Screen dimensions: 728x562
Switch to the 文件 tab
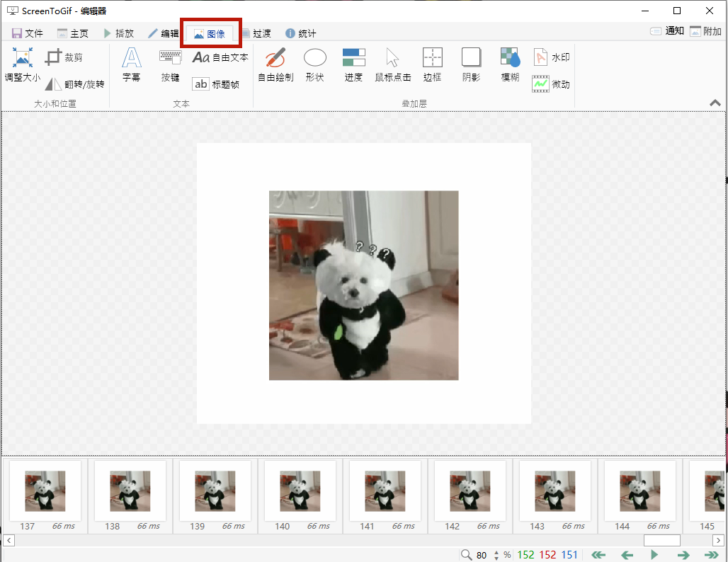(x=28, y=33)
